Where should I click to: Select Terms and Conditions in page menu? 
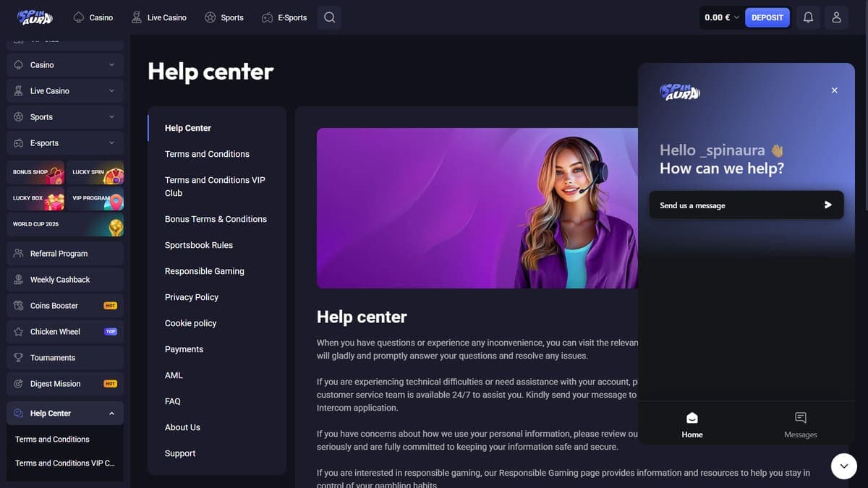pyautogui.click(x=207, y=154)
